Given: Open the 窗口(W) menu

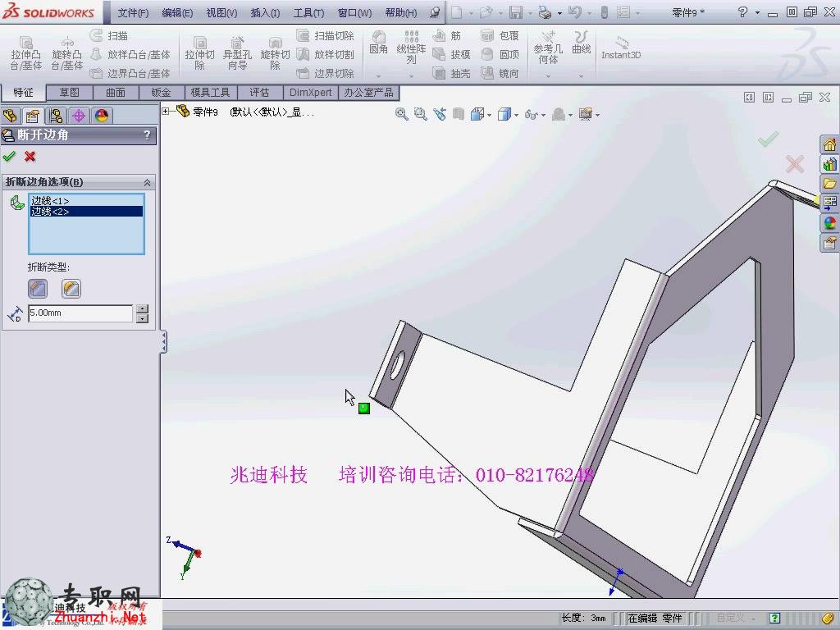Looking at the screenshot, I should point(354,13).
